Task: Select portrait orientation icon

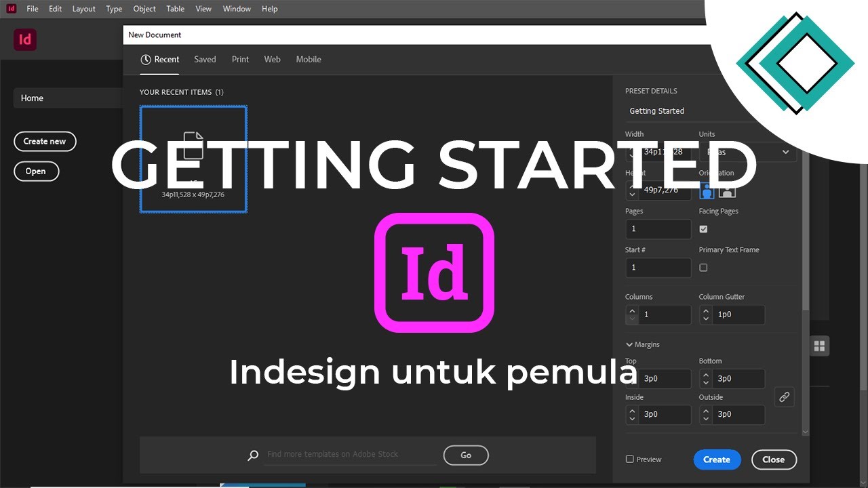Action: (707, 190)
